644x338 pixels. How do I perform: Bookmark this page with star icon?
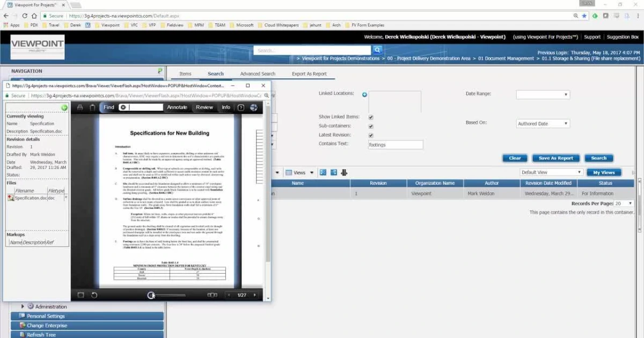pos(584,16)
